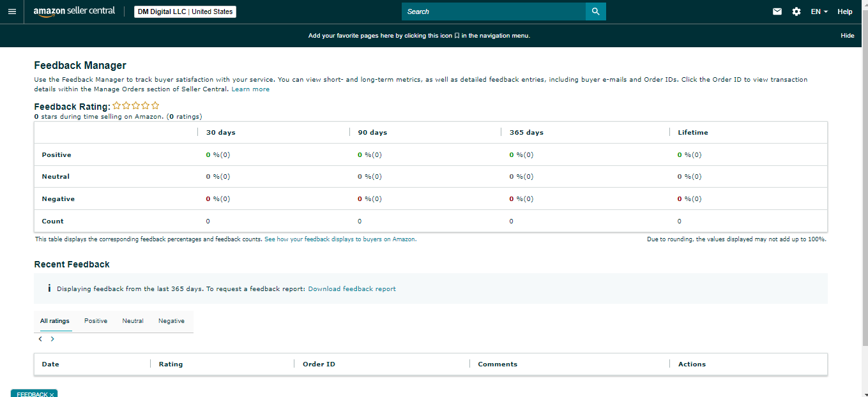The height and width of the screenshot is (397, 868).
Task: Click Negative Lifetime percentage value
Action: pos(690,199)
